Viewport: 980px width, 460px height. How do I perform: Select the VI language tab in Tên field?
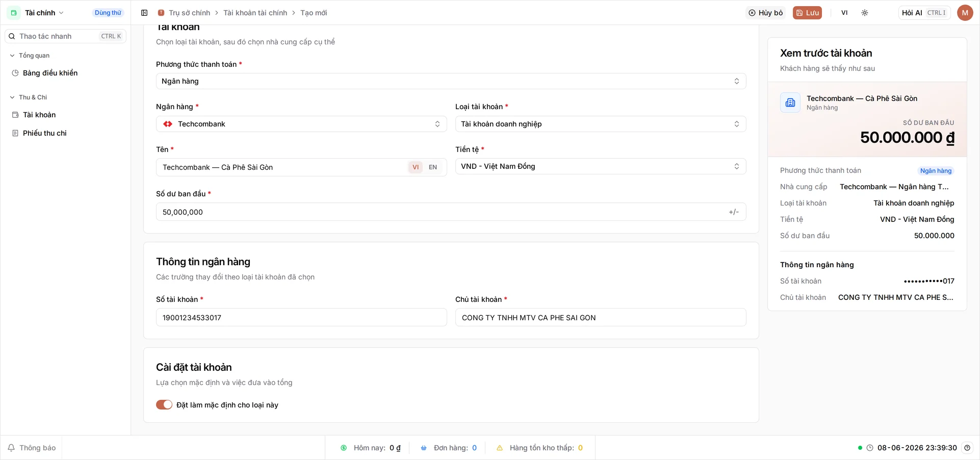point(416,167)
